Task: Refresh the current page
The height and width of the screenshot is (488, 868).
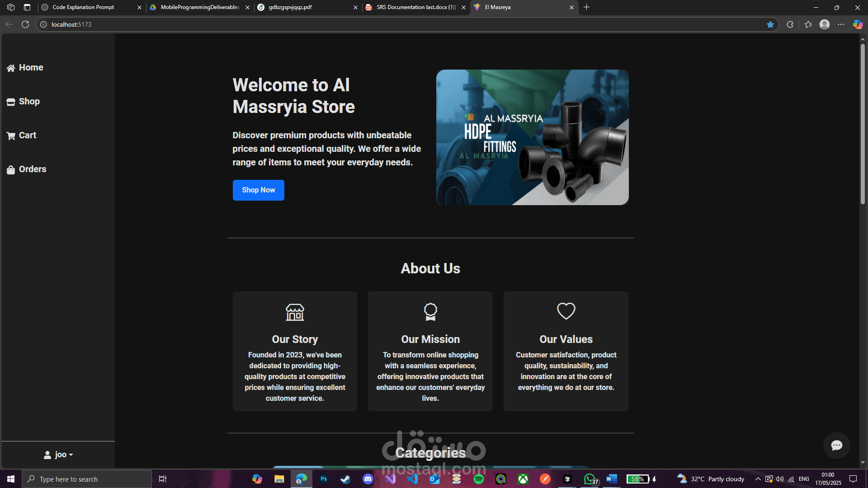Action: point(25,24)
